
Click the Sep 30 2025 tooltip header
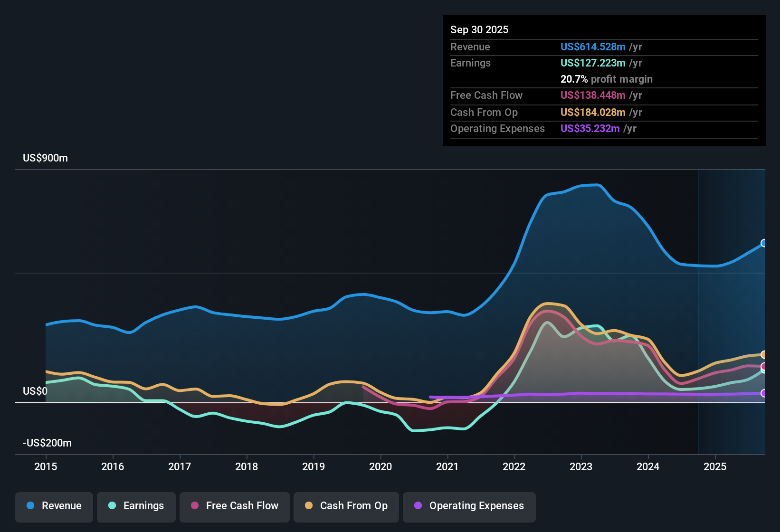tap(479, 29)
